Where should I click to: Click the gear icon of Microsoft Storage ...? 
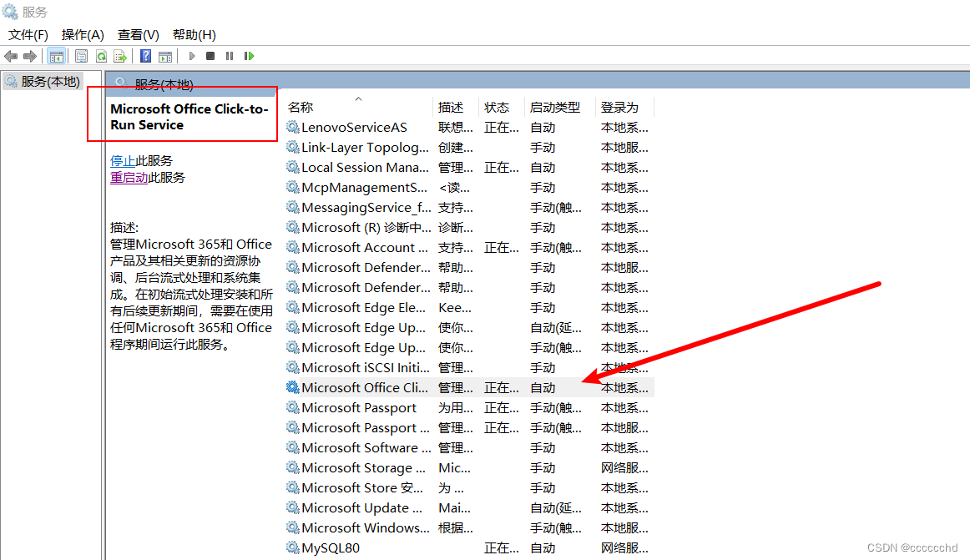tap(293, 468)
